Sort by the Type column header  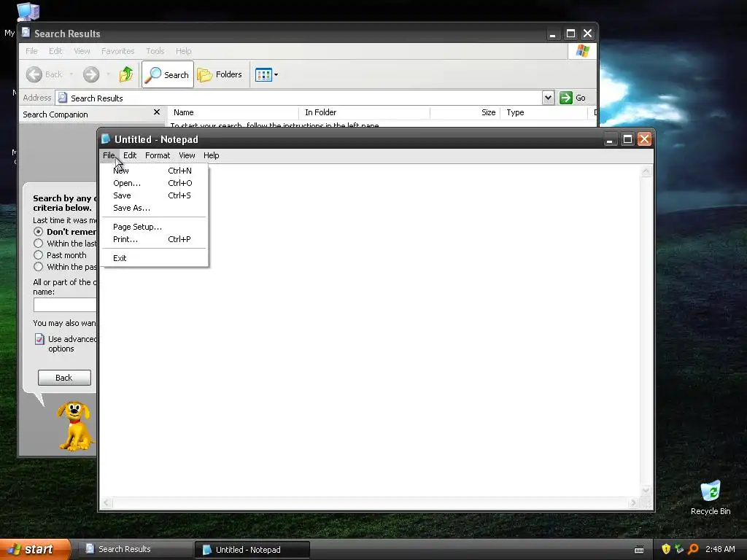[x=543, y=112]
